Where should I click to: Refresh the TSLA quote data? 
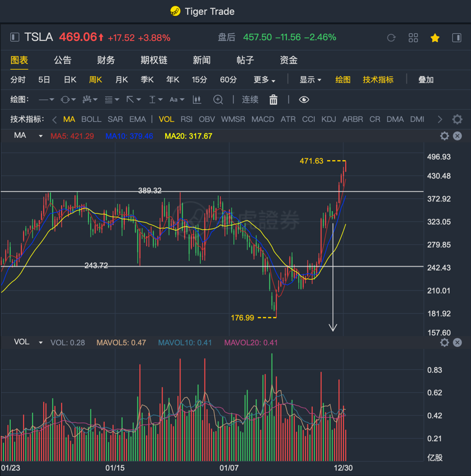click(391, 38)
